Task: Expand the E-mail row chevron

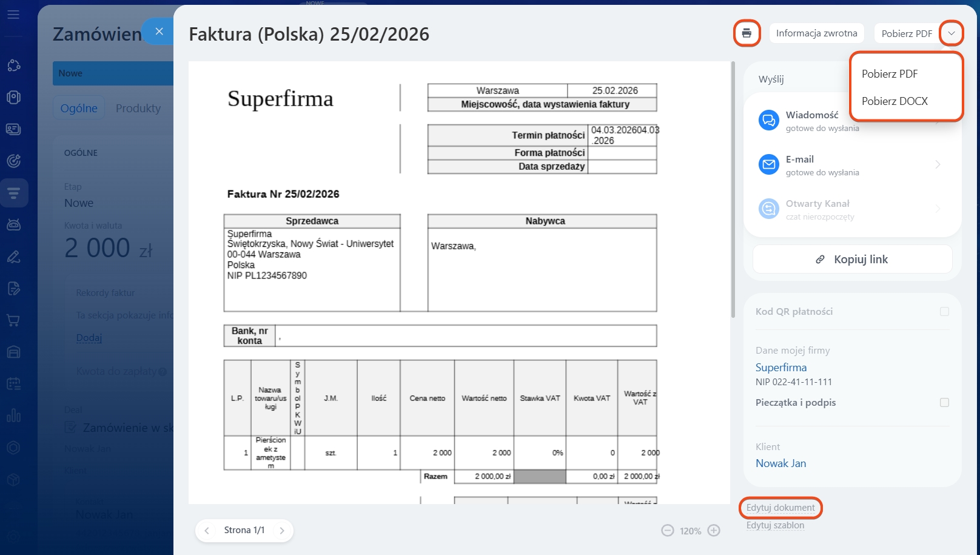Action: pos(938,164)
